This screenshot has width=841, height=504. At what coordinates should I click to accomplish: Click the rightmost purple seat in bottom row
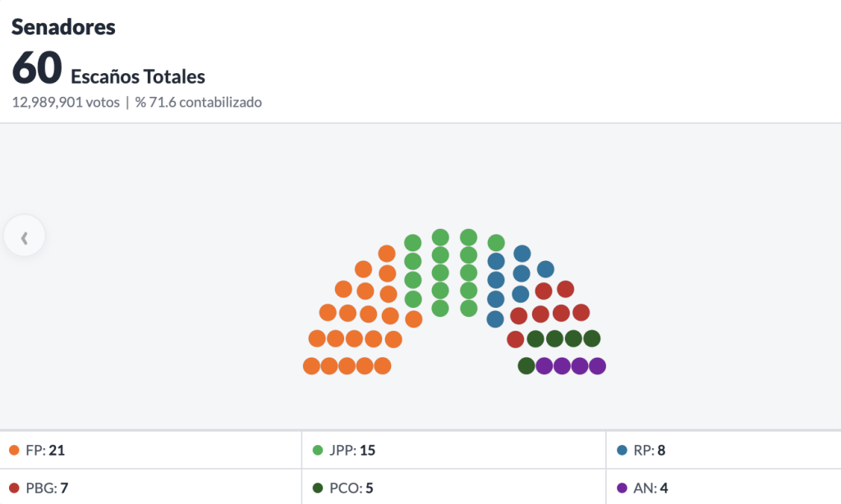pyautogui.click(x=597, y=366)
